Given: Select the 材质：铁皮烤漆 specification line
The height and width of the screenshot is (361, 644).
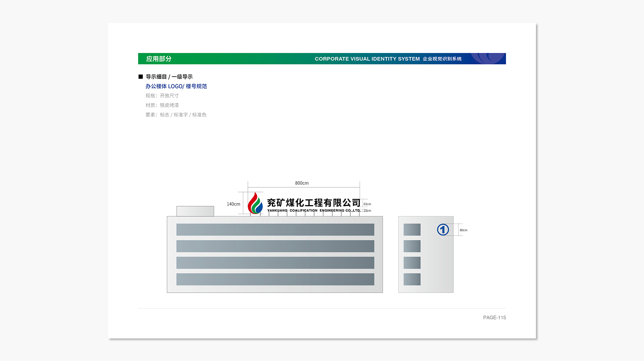Looking at the screenshot, I should (162, 105).
